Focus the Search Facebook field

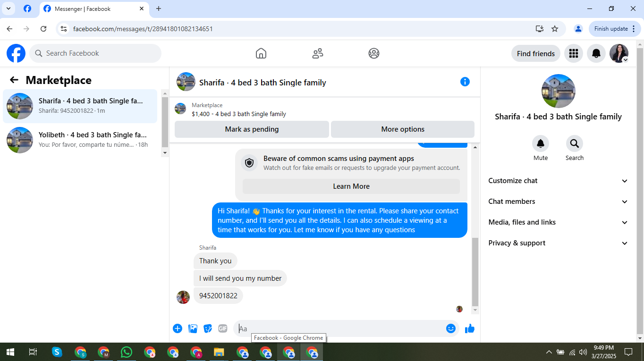pyautogui.click(x=95, y=53)
